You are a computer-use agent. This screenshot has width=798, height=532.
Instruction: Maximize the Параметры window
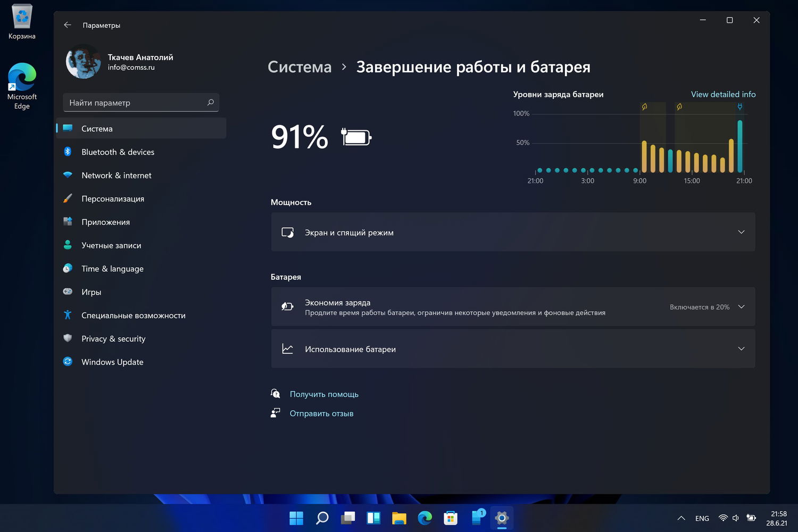coord(729,20)
